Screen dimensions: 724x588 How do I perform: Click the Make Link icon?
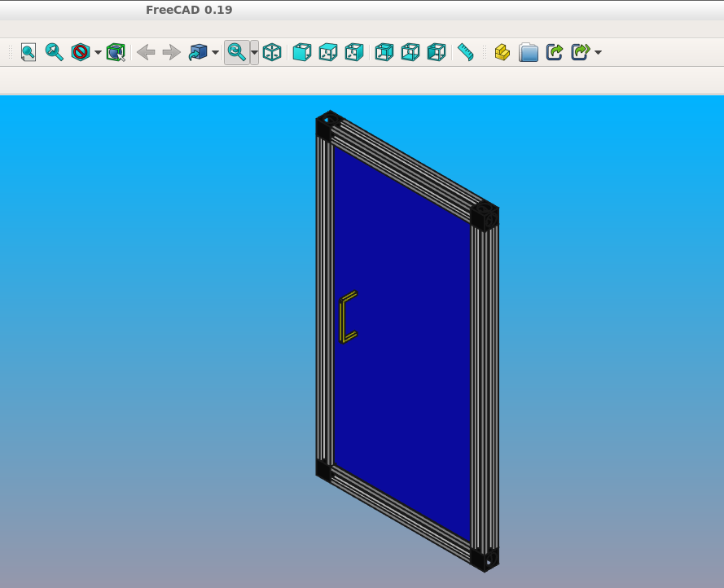tap(553, 51)
